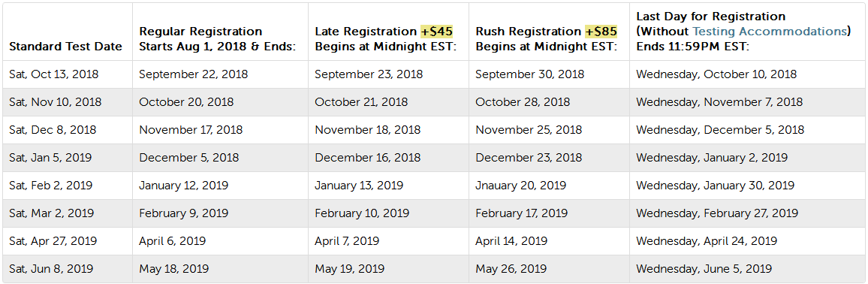Screen dimensions: 868x284
Task: Click the November 25, 2018 rush cell
Action: click(x=529, y=130)
